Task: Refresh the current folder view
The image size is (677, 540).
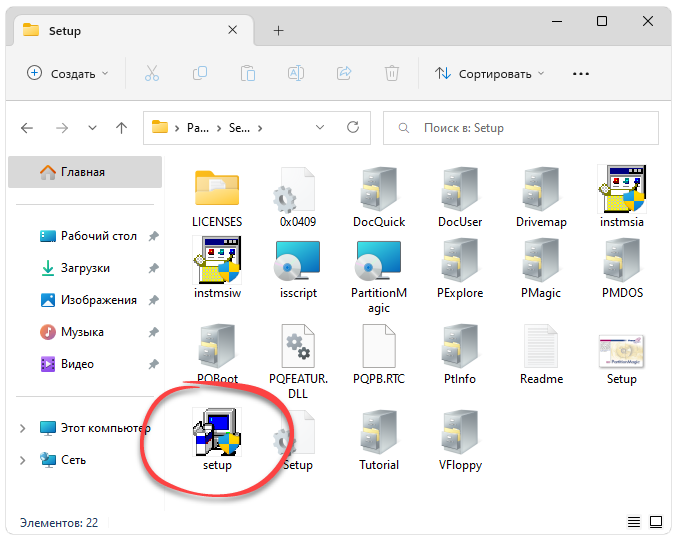Action: click(352, 128)
